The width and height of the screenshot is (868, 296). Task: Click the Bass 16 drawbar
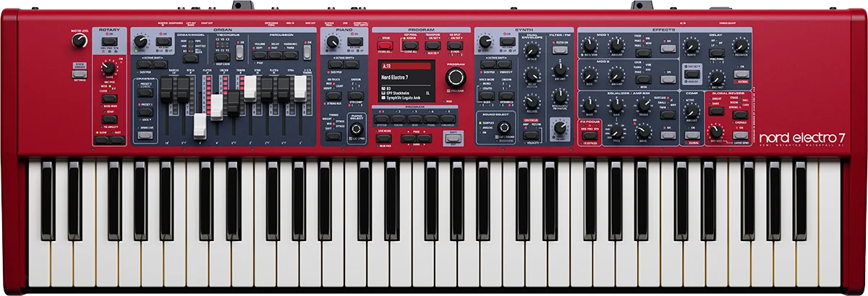coord(166,90)
